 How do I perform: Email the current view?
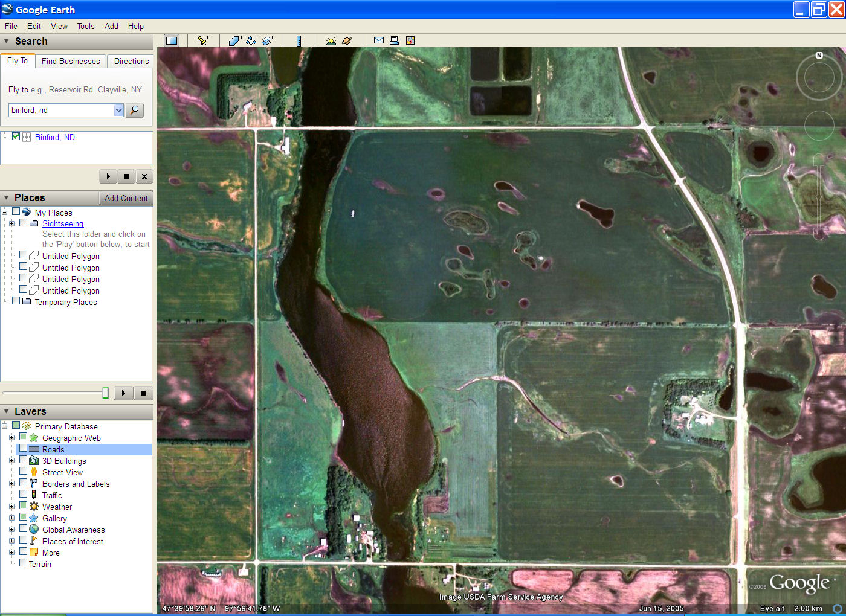click(x=379, y=40)
